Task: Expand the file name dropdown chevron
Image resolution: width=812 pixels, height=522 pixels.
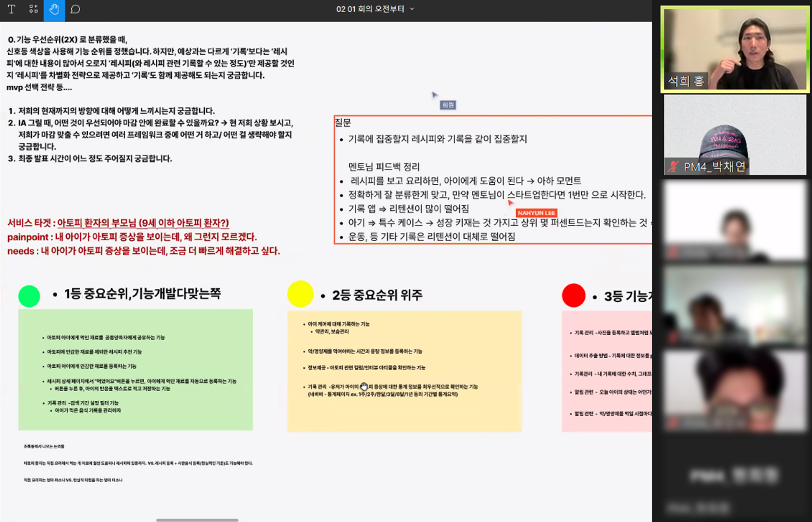Action: pos(412,9)
